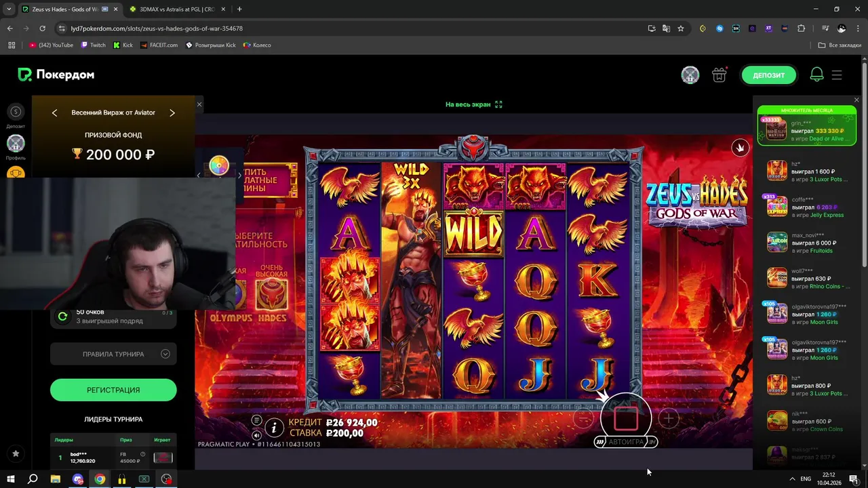Open the media controls icon

(x=825, y=28)
